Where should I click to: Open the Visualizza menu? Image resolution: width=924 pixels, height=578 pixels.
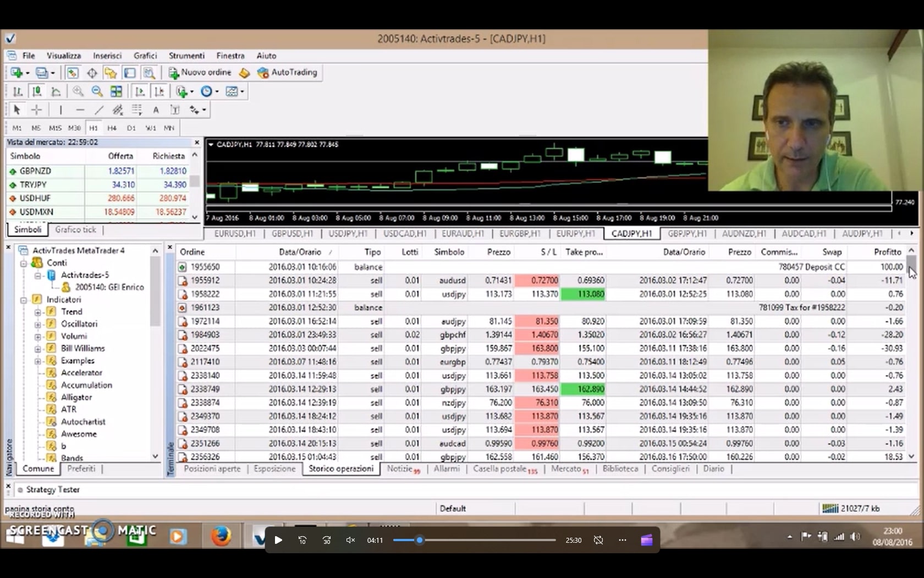pos(64,56)
